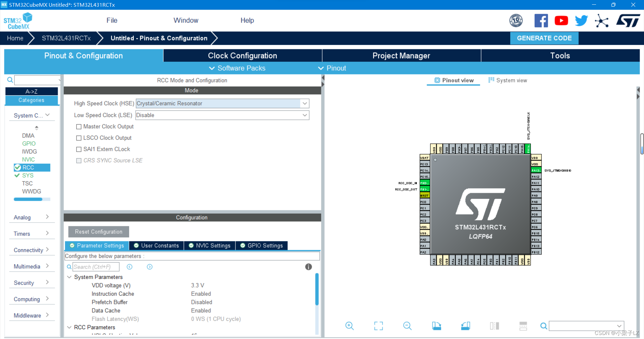The image size is (644, 339).
Task: Open the Facebook link icon
Action: pos(541,21)
